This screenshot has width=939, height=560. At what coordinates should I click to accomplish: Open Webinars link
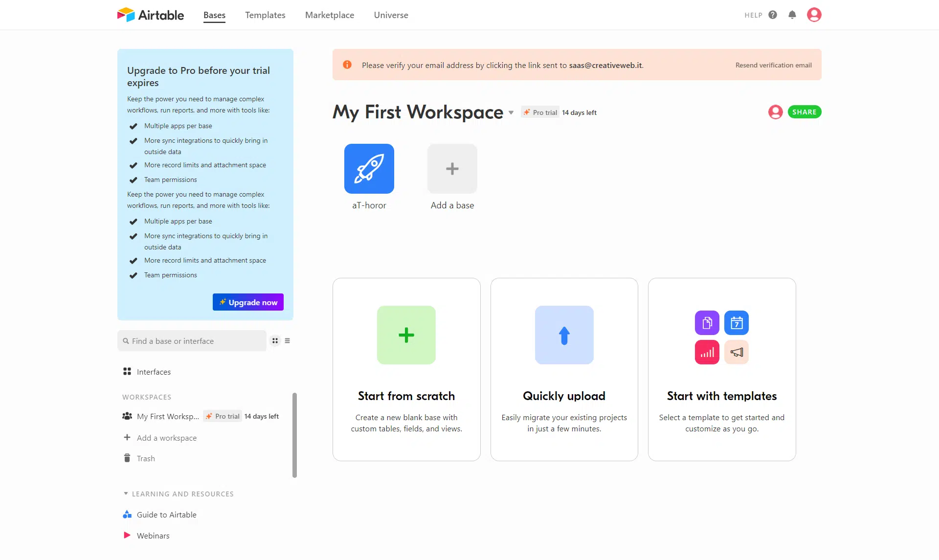coord(153,536)
